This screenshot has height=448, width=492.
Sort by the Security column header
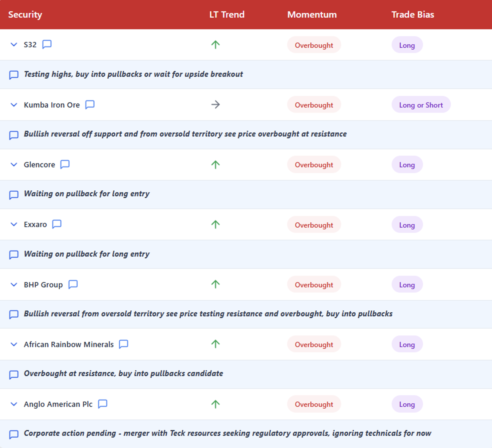coord(25,14)
